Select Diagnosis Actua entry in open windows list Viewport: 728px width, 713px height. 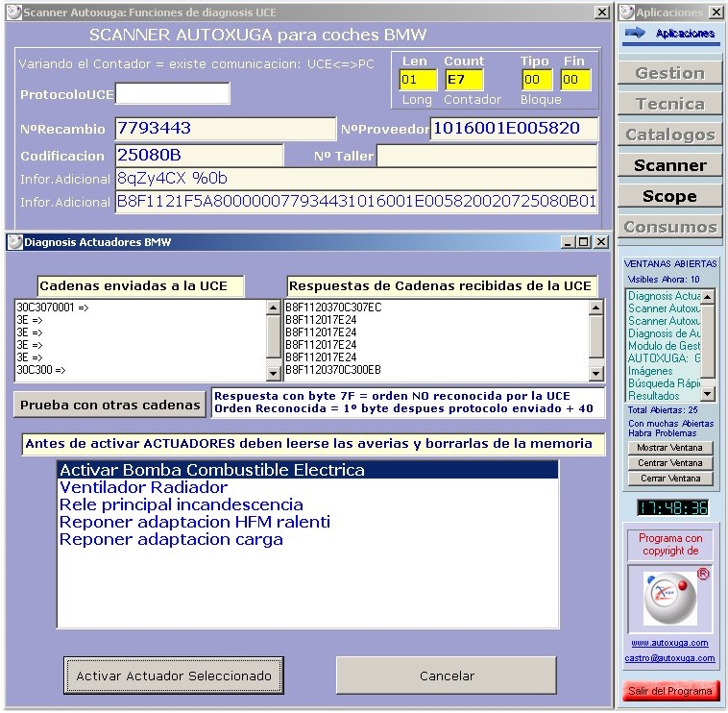[x=664, y=296]
